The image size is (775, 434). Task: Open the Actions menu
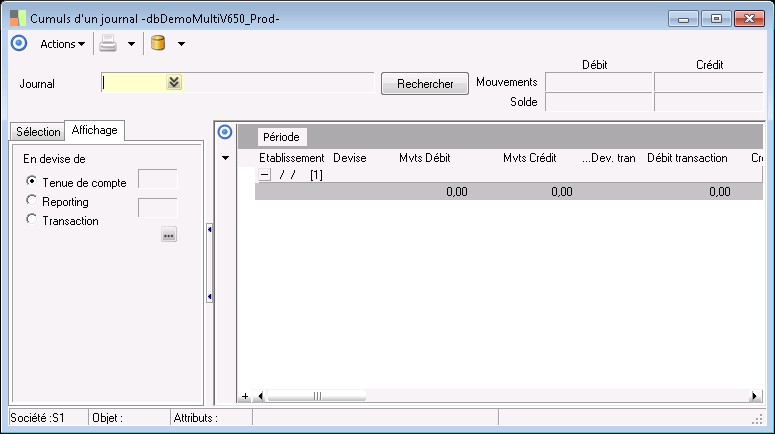pos(62,44)
